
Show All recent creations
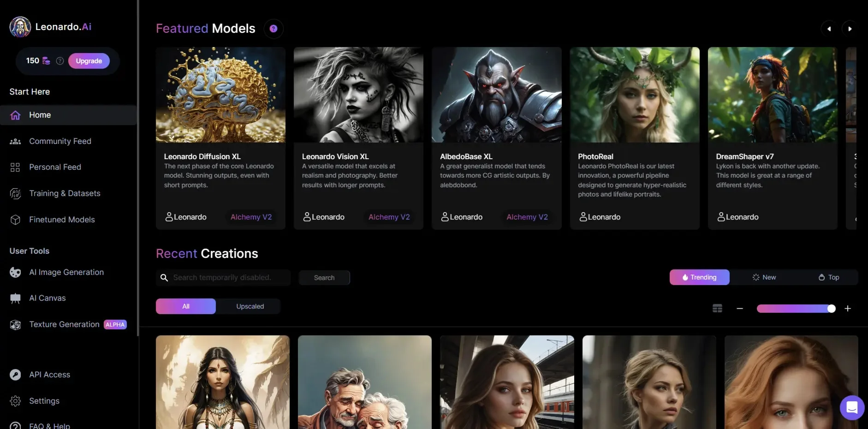coord(186,306)
